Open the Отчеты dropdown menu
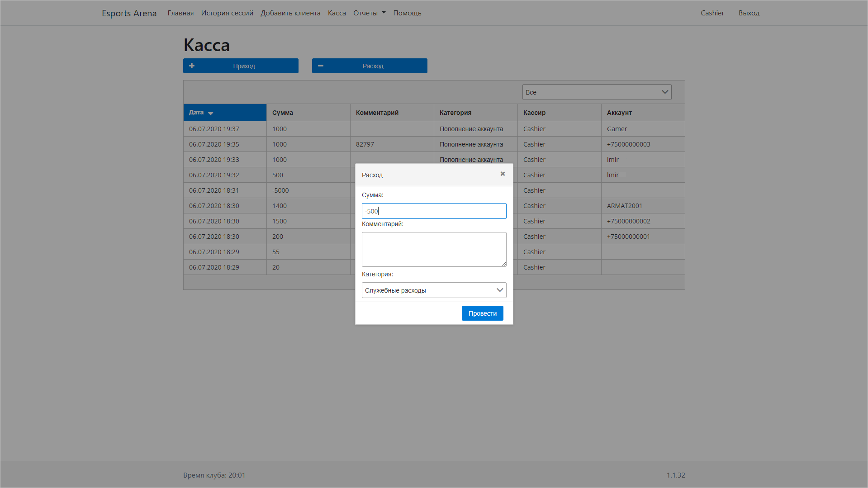This screenshot has height=488, width=868. pos(369,13)
